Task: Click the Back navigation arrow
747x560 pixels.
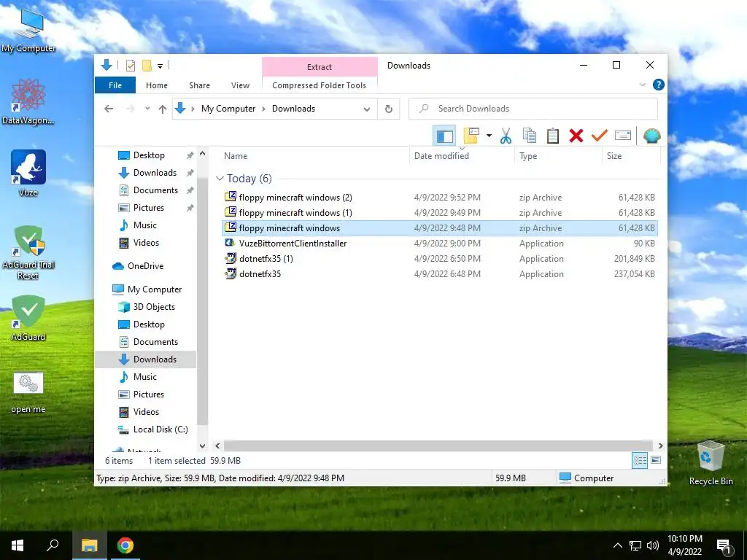Action: [109, 109]
